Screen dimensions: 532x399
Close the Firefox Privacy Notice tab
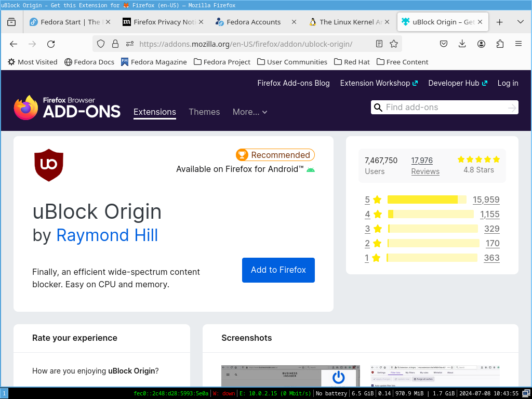point(201,22)
